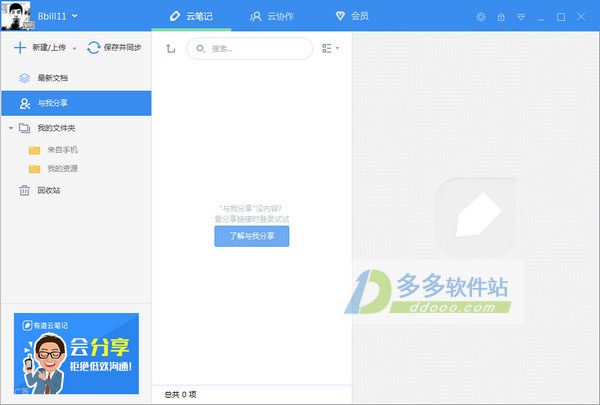Click the 保存并同步 sync button
The height and width of the screenshot is (405, 600).
(x=114, y=47)
